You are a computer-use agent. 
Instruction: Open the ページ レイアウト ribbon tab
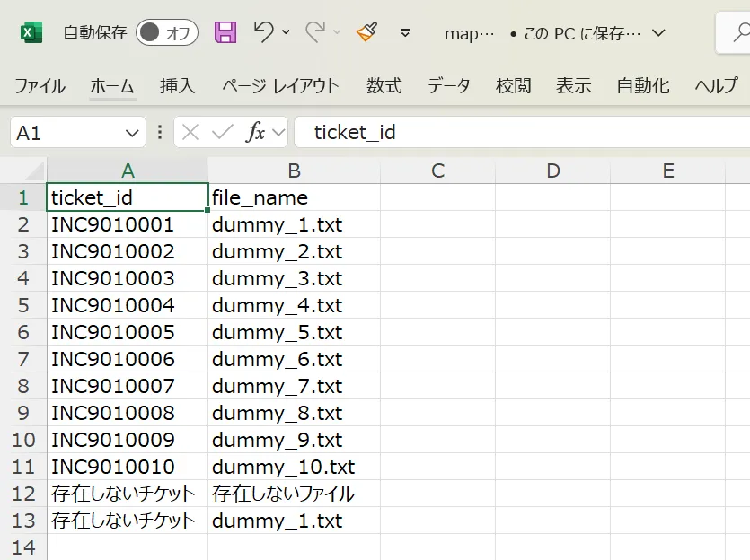click(281, 86)
